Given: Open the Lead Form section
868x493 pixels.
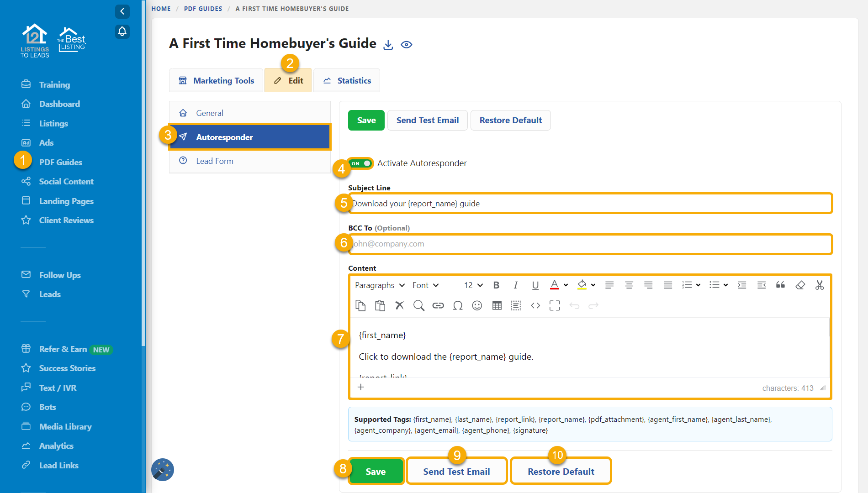Looking at the screenshot, I should tap(214, 161).
